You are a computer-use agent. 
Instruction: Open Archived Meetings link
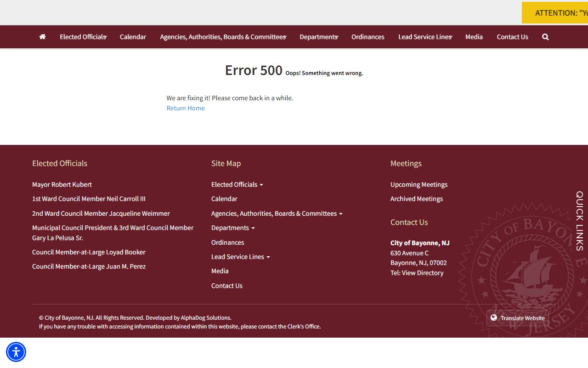click(417, 199)
